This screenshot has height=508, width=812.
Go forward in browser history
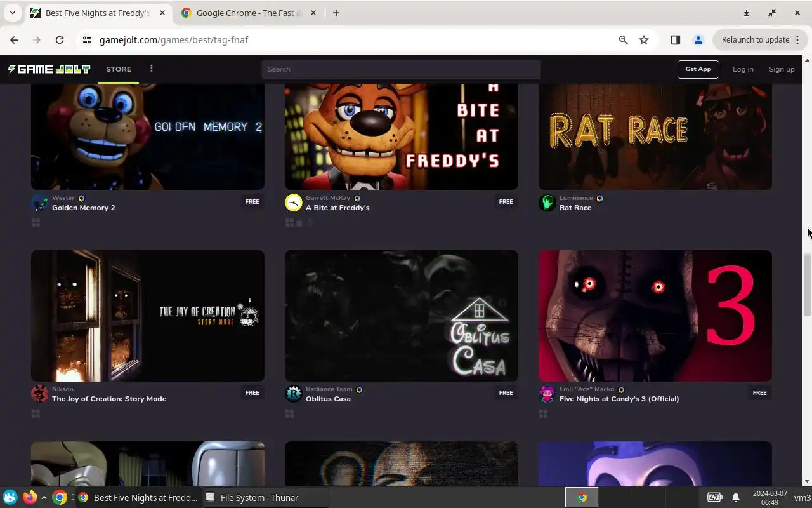point(37,39)
